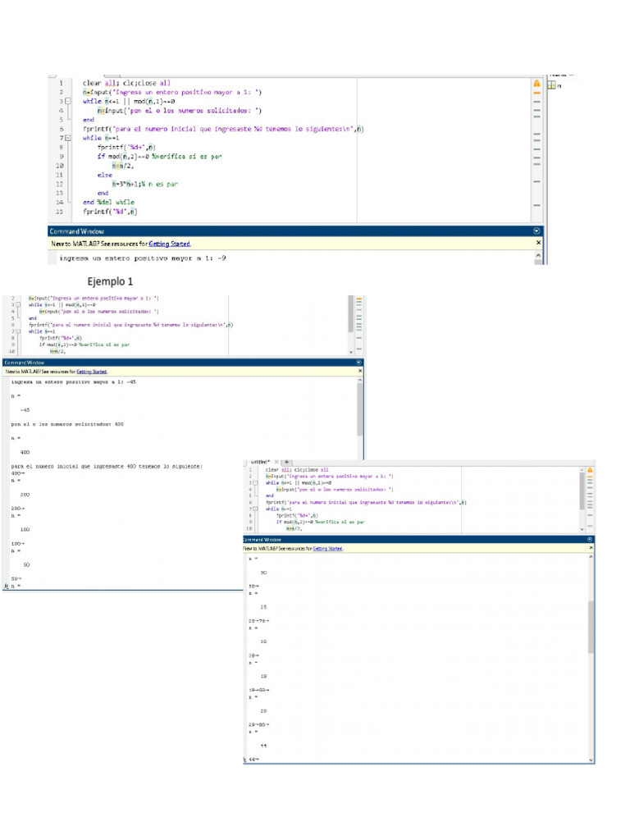Viewport: 630px width, 840px height.
Task: Click editor scroll-down arrow in Ejemplo 1 screenshot
Action: click(351, 352)
